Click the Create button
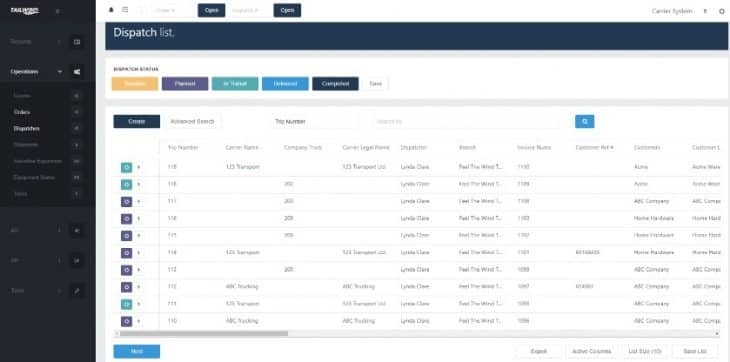The height and width of the screenshot is (362, 730). 136,121
